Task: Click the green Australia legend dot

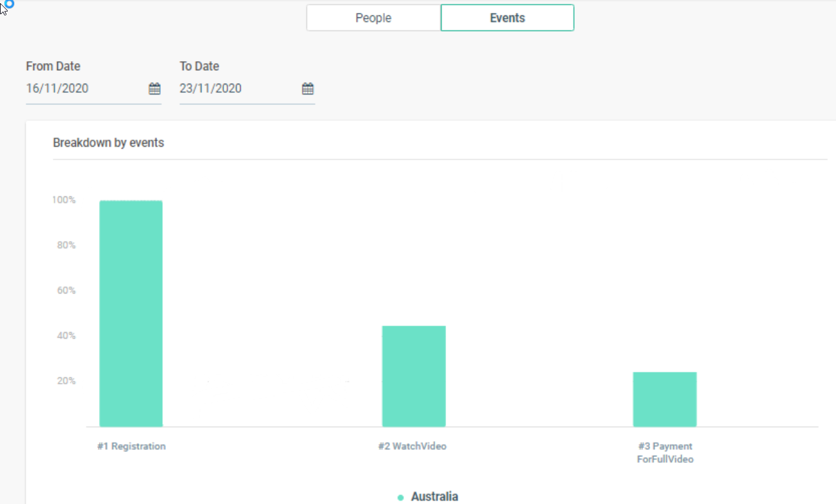Action: click(401, 498)
